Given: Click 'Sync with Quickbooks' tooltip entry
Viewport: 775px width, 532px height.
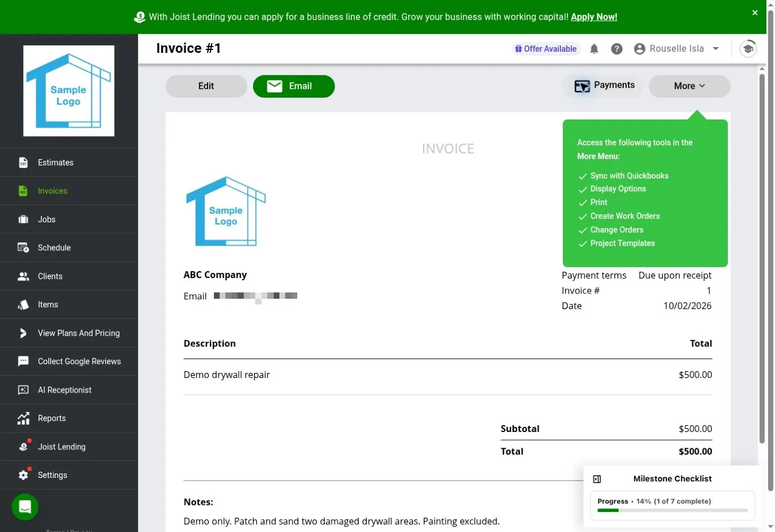Looking at the screenshot, I should 629,176.
